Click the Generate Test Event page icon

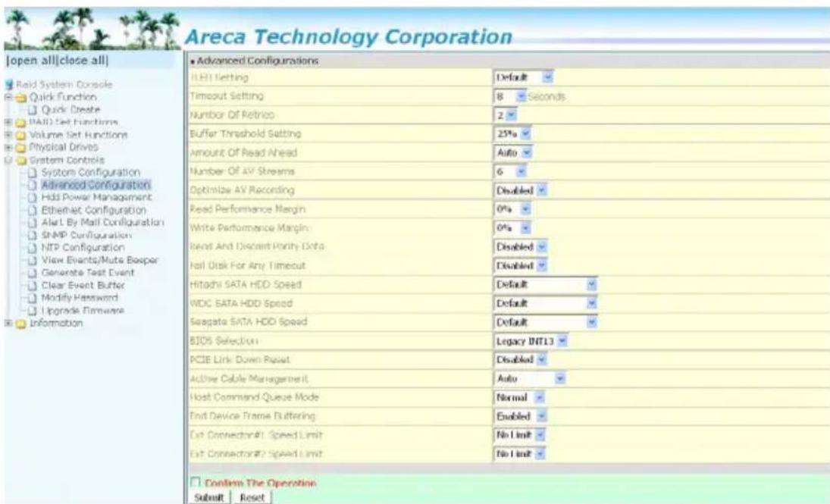tap(33, 273)
